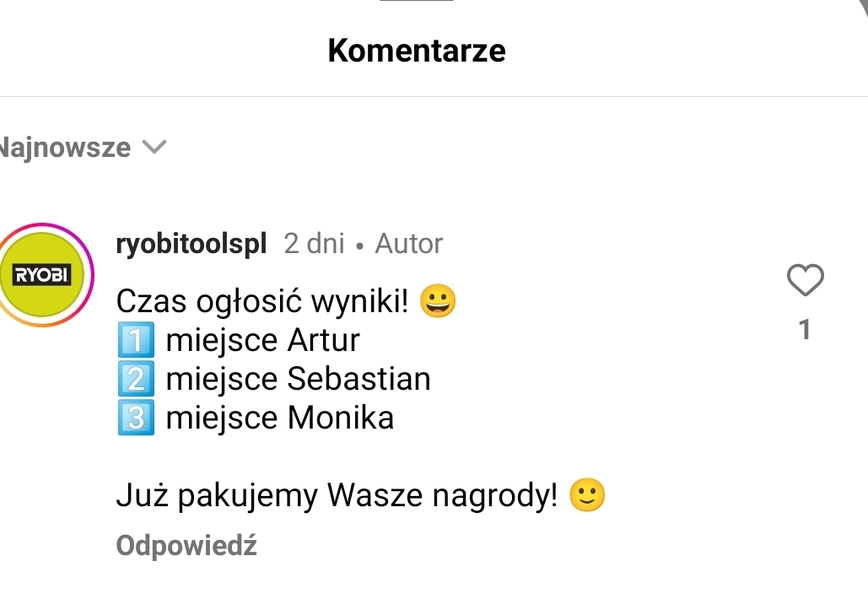Click the Autor label
868x610 pixels.
point(409,244)
